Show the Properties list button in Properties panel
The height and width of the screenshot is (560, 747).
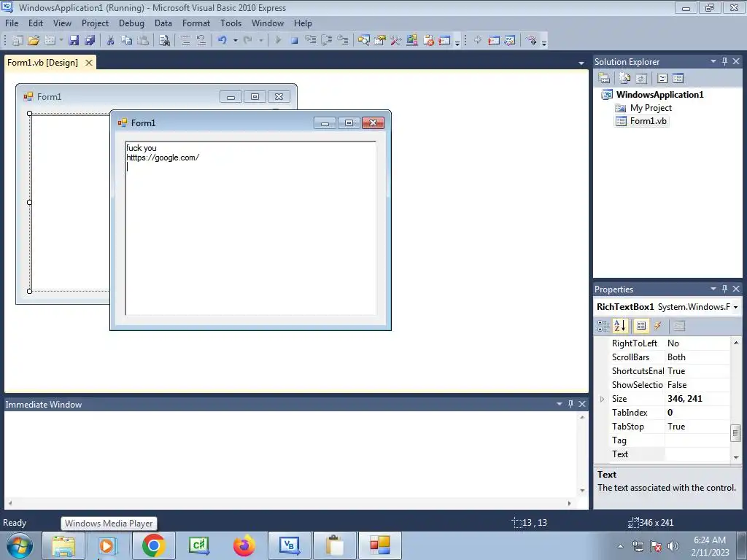coord(641,326)
